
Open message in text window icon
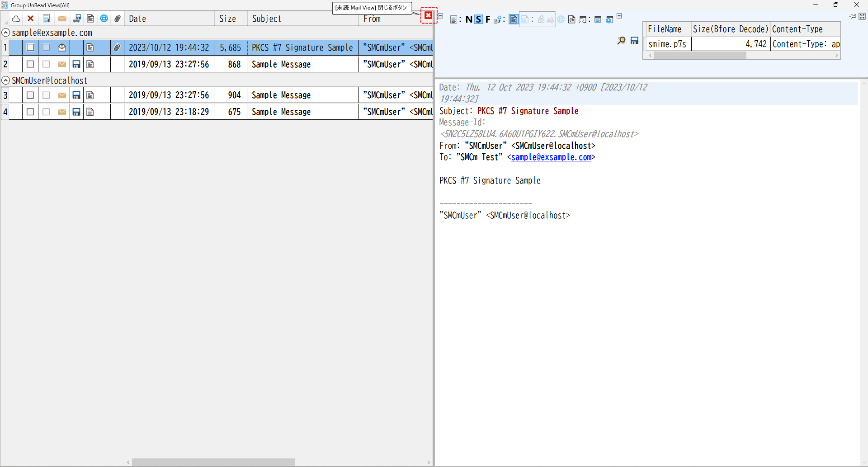coord(598,19)
